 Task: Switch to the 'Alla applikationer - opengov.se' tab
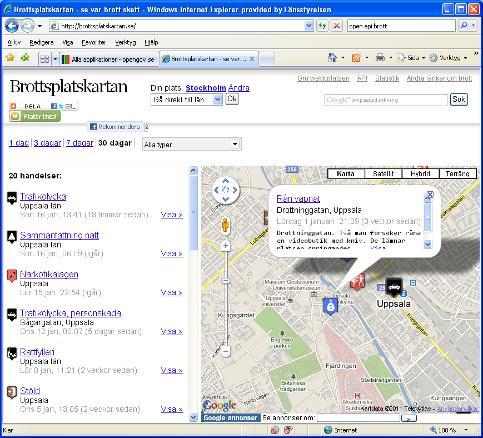pyautogui.click(x=109, y=59)
